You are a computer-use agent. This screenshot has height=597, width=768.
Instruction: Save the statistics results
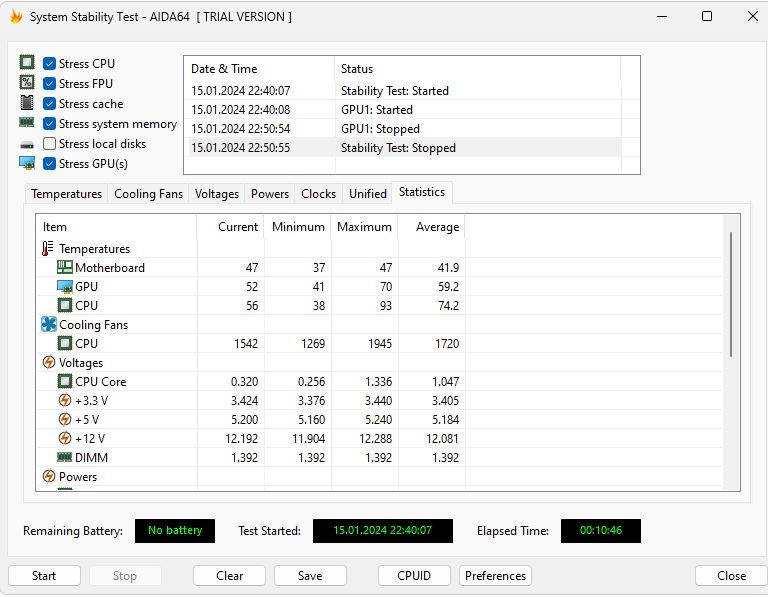[x=310, y=575]
